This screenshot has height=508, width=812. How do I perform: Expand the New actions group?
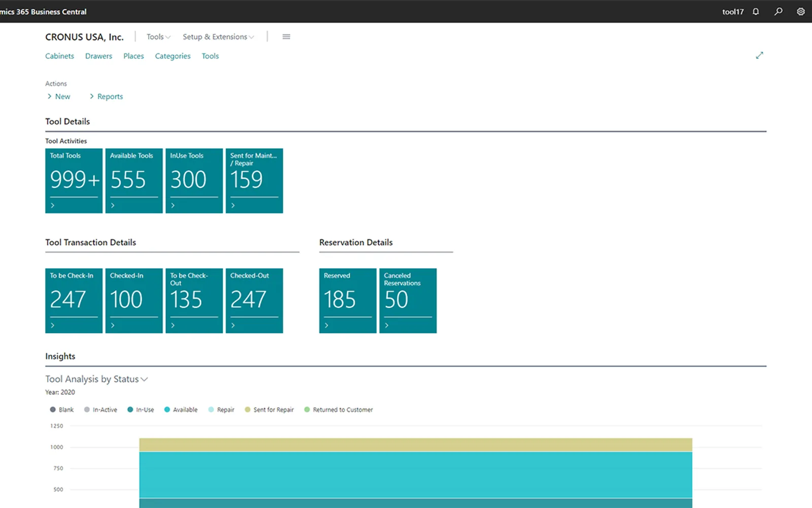59,97
